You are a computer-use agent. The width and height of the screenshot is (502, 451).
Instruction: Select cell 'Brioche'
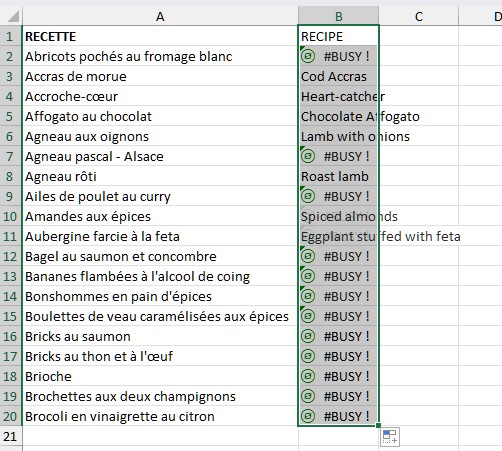(160, 376)
